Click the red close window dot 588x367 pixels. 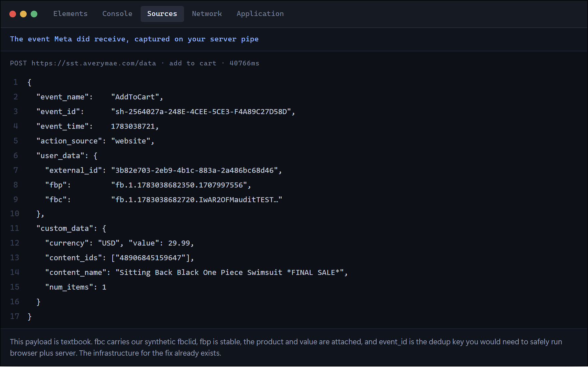[13, 14]
